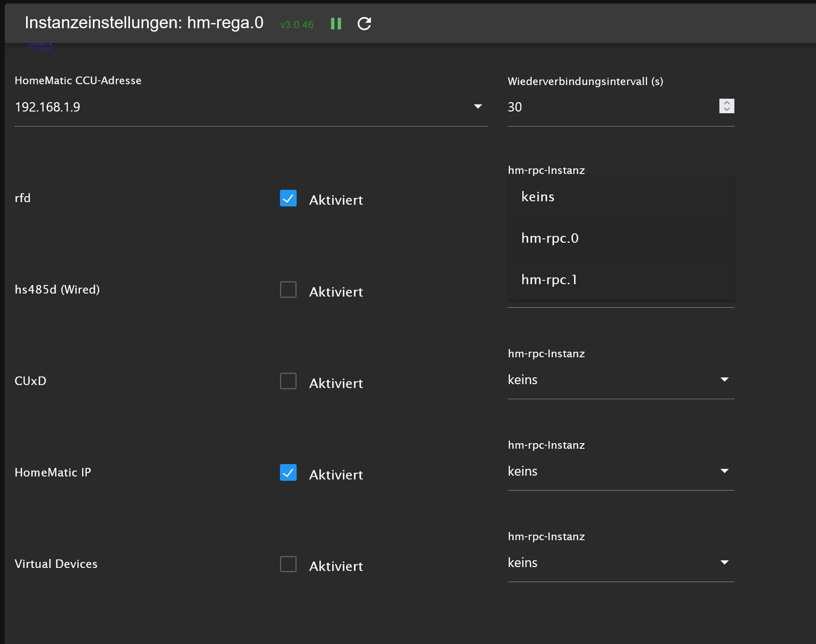Open the CUxD hm-rpc-Instanz dropdown

621,380
